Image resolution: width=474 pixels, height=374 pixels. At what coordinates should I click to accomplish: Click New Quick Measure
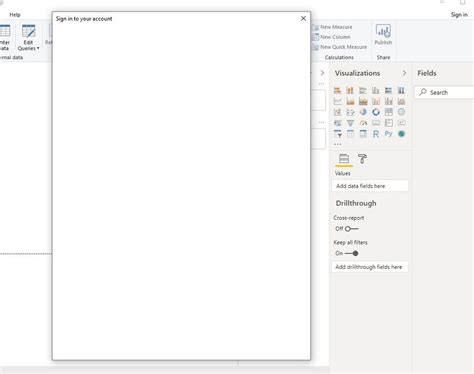pos(340,47)
